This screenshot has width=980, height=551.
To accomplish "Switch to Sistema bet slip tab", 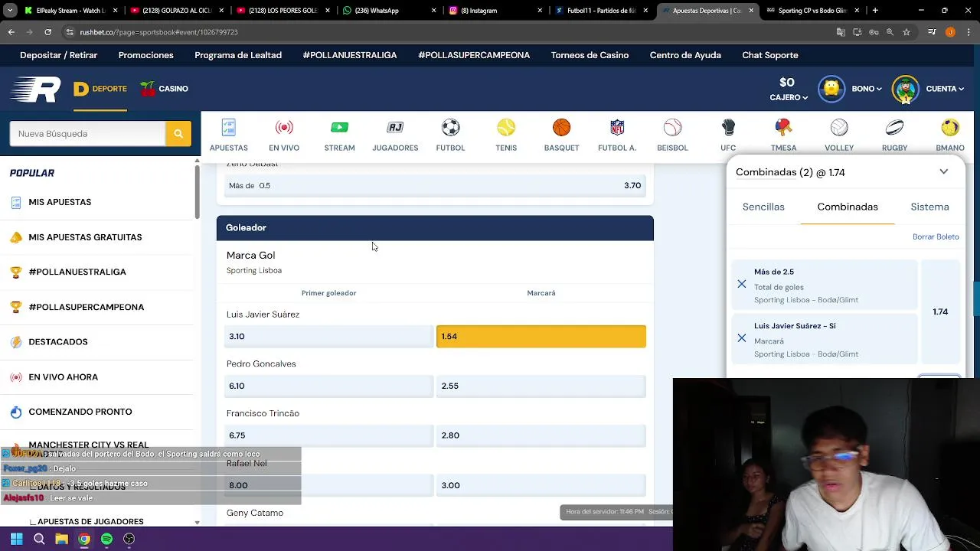I will pyautogui.click(x=929, y=207).
